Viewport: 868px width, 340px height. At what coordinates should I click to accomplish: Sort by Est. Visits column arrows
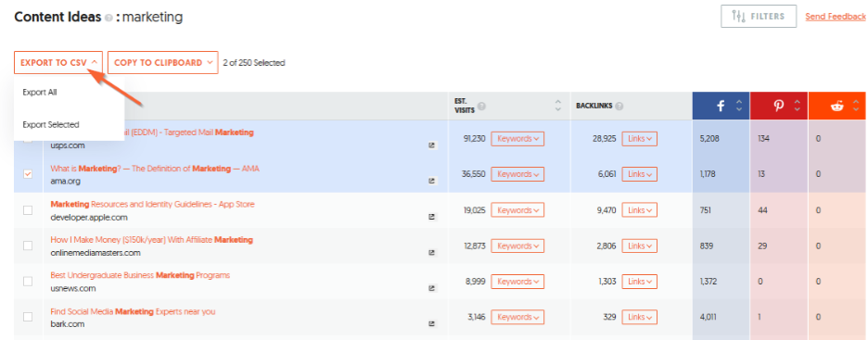[x=558, y=106]
